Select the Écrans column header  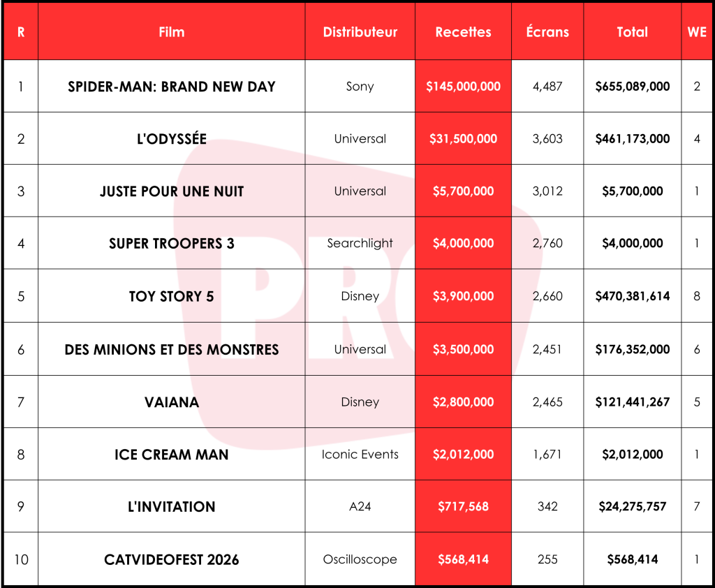547,32
